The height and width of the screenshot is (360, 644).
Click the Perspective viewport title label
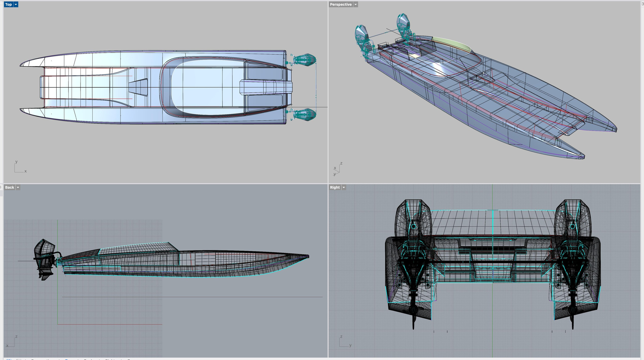click(x=341, y=5)
